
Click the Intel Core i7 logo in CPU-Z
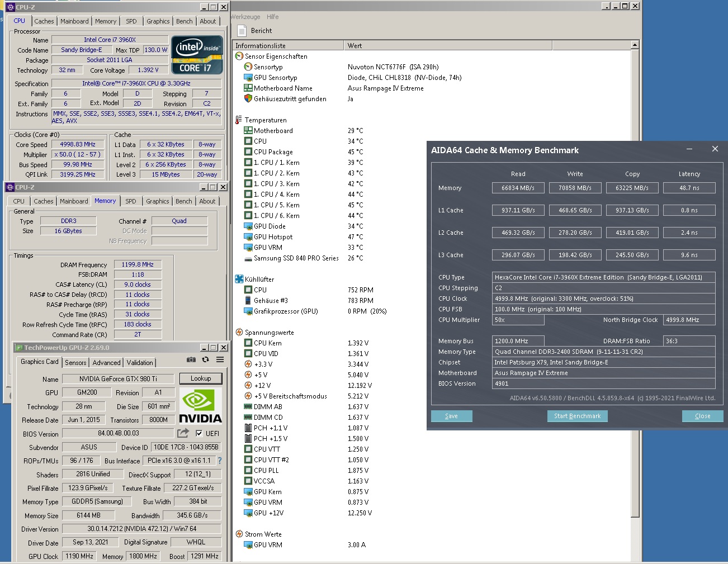pyautogui.click(x=197, y=55)
